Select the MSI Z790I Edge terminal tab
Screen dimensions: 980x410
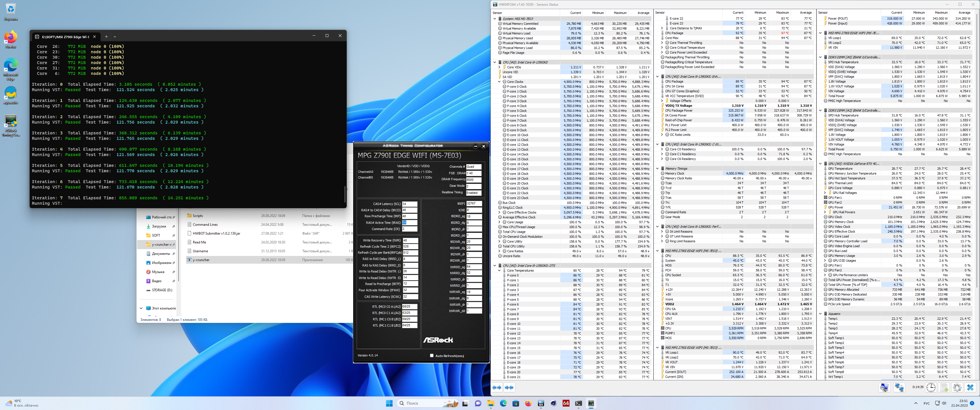66,36
